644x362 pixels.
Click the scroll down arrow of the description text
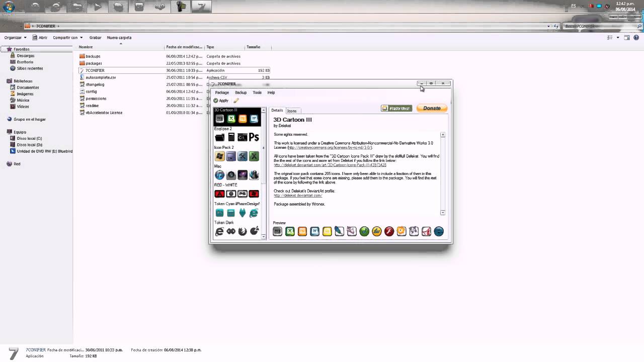click(x=443, y=213)
